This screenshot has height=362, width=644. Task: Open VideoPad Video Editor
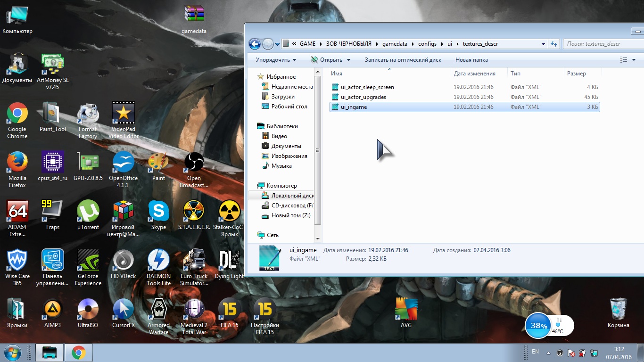pyautogui.click(x=124, y=120)
